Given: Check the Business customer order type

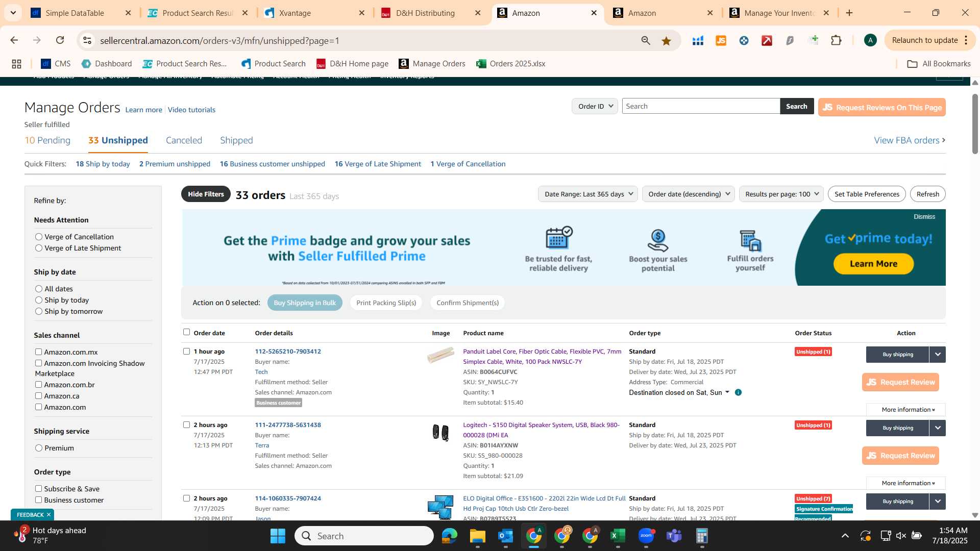Looking at the screenshot, I should (x=38, y=500).
